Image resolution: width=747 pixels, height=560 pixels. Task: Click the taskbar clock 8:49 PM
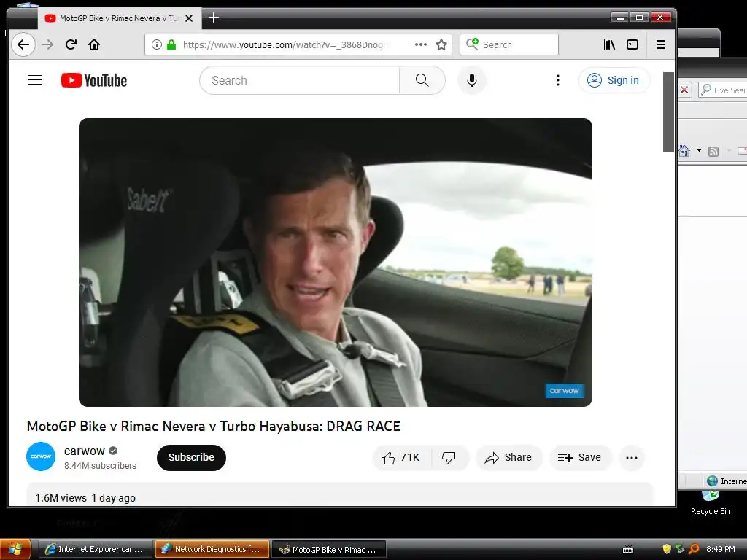[x=720, y=549]
